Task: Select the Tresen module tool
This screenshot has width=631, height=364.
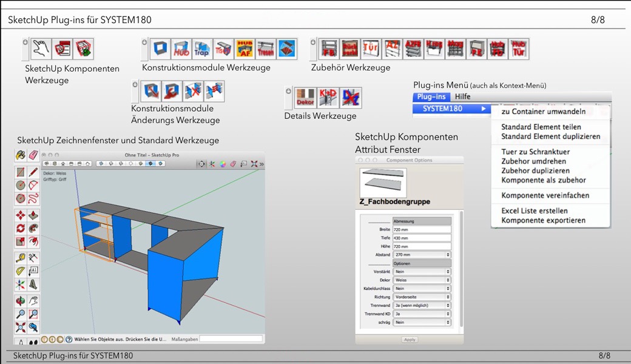Action: 266,49
